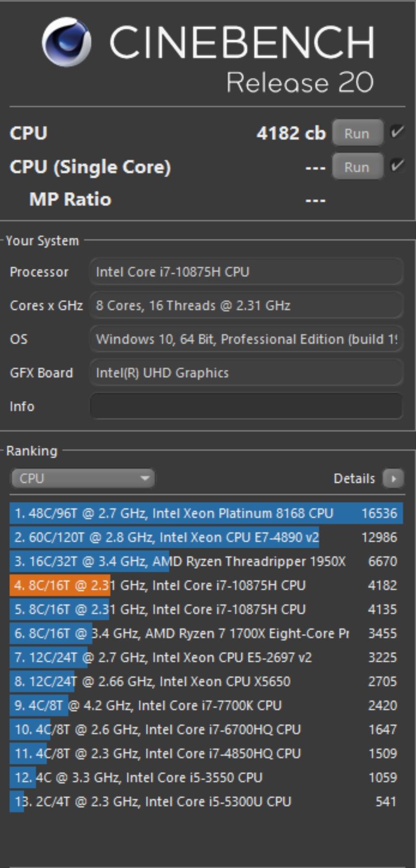Select the Xeon E7-4890 v2 ranking row
Viewport: 416px width, 868px height.
tap(205, 537)
